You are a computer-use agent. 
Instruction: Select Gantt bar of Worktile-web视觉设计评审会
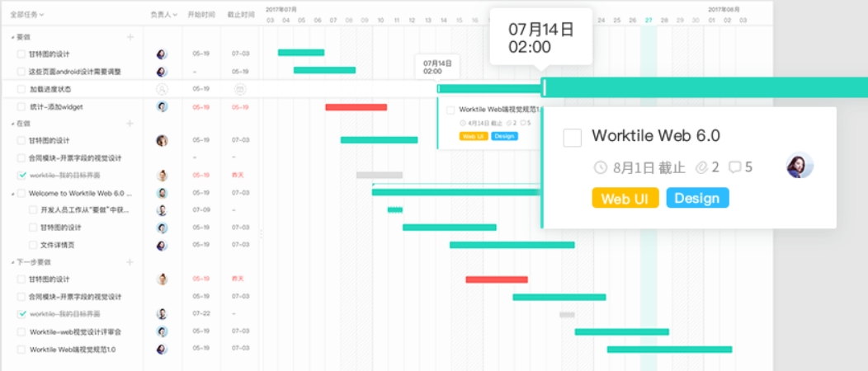(x=621, y=331)
